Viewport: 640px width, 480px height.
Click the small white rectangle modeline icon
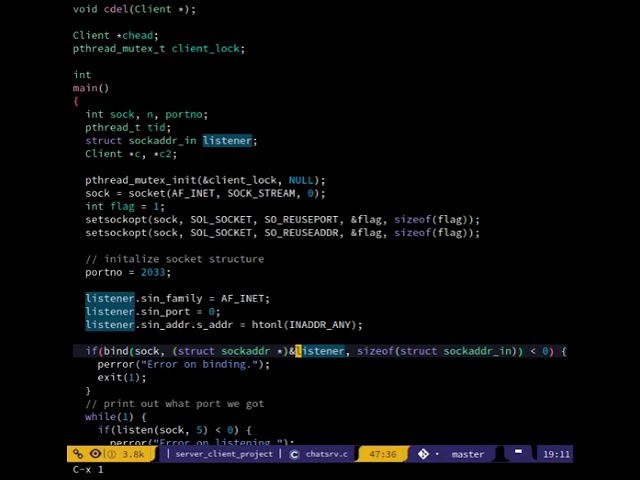point(518,453)
